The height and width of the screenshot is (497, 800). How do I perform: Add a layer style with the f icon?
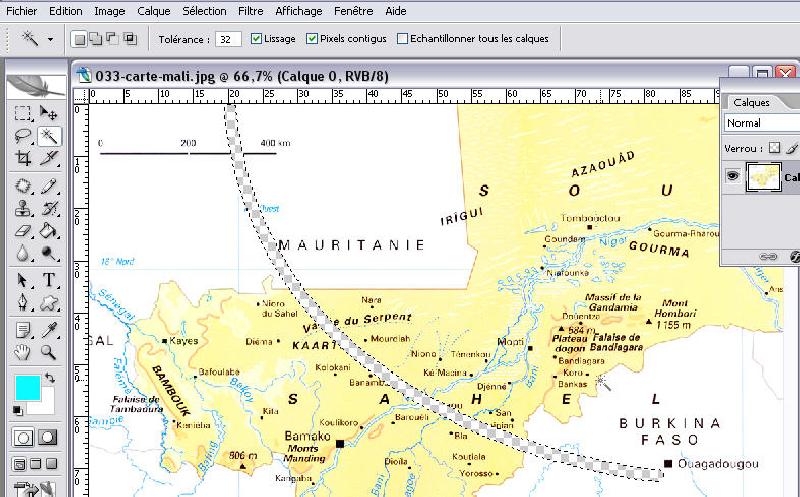tap(794, 257)
